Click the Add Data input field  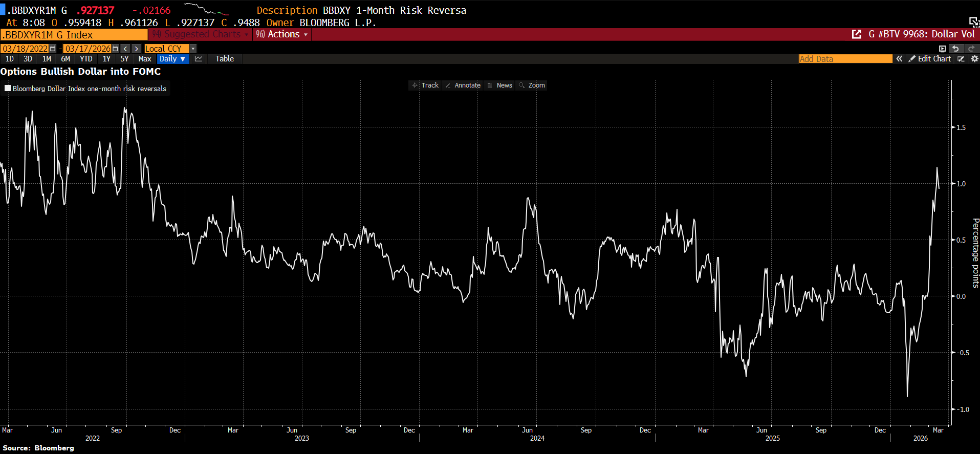(x=845, y=59)
